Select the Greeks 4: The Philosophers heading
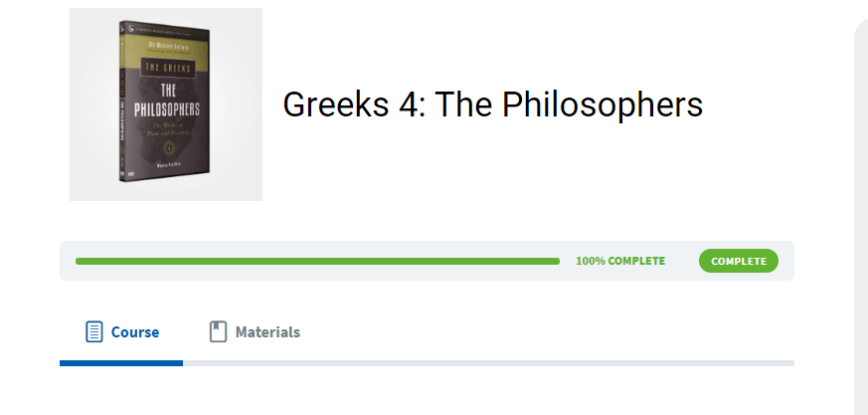The width and height of the screenshot is (868, 415). click(492, 104)
